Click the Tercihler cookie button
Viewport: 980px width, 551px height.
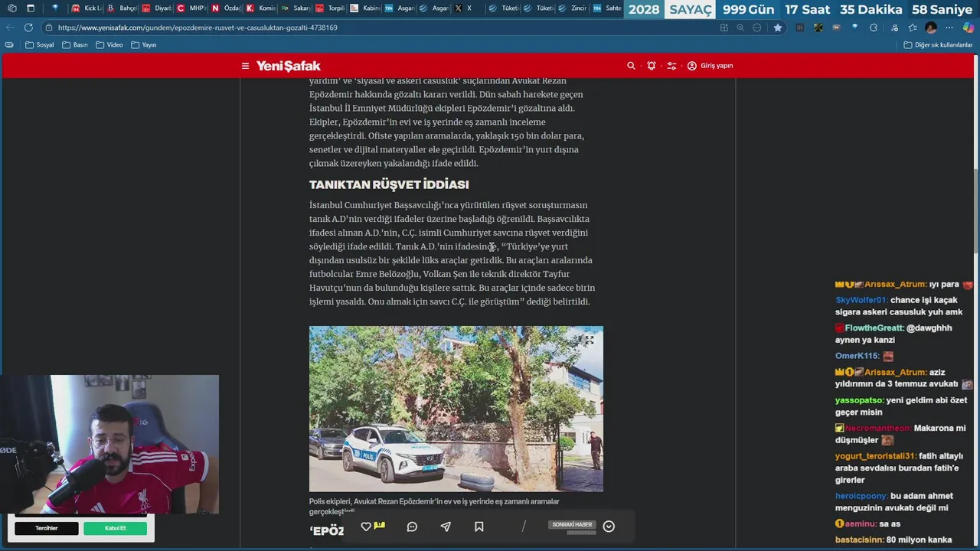click(47, 528)
